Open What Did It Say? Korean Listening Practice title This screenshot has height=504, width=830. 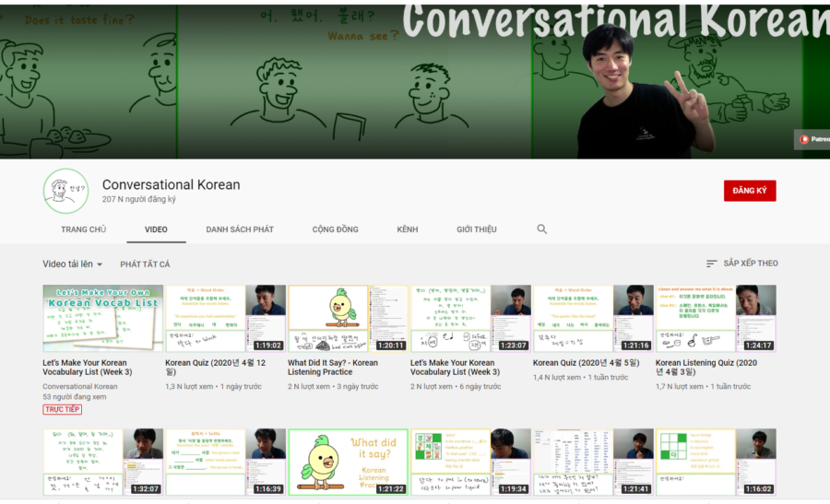333,368
